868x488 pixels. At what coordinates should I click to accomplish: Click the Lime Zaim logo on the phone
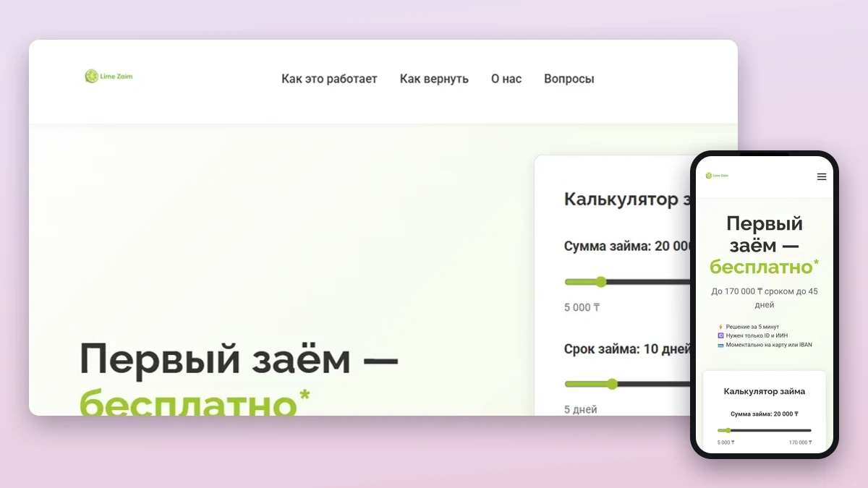(717, 176)
